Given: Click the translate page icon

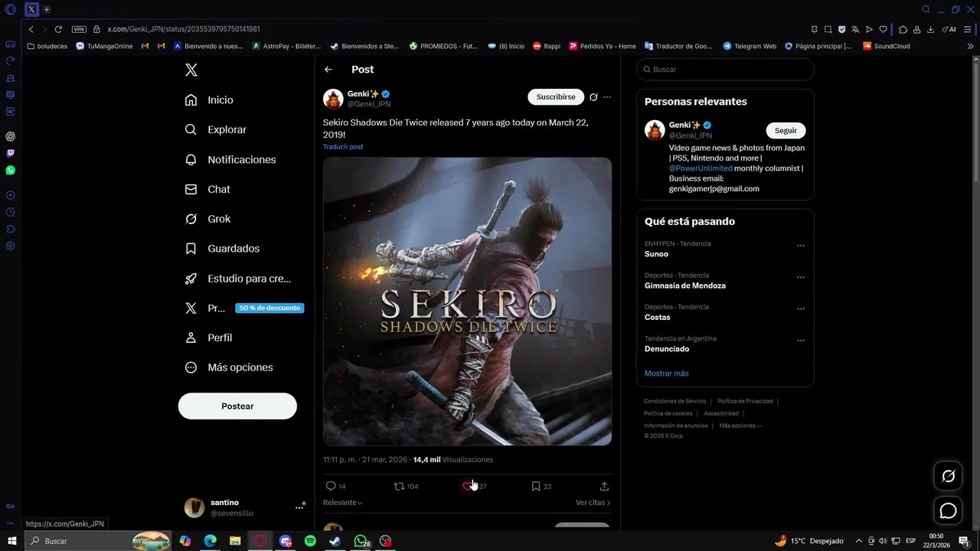Looking at the screenshot, I should click(855, 29).
